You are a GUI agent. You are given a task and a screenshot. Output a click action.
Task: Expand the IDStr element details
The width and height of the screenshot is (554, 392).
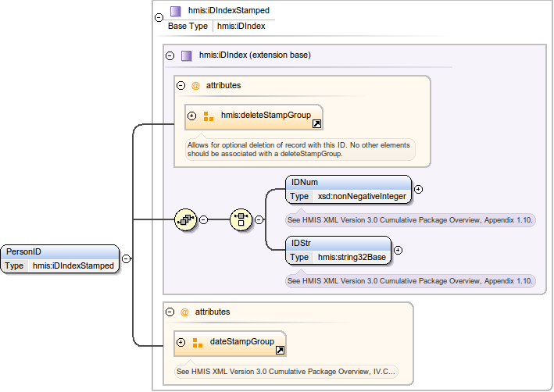(398, 250)
